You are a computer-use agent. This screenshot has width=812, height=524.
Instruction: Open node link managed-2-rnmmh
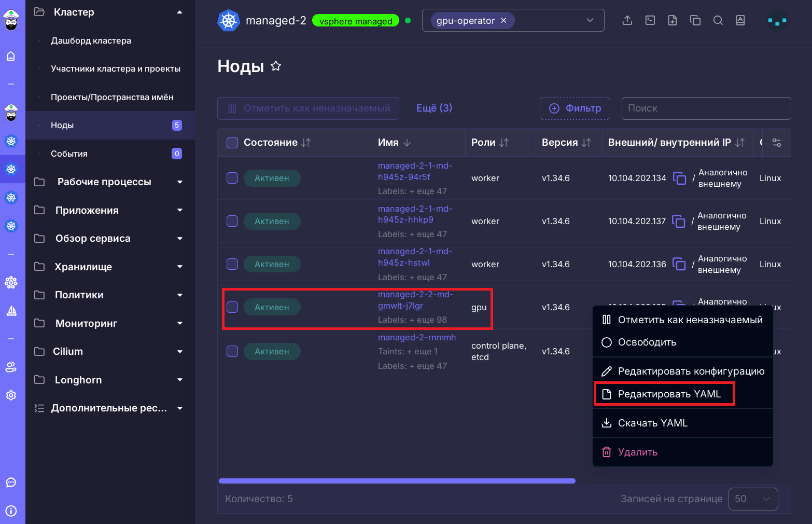point(417,337)
